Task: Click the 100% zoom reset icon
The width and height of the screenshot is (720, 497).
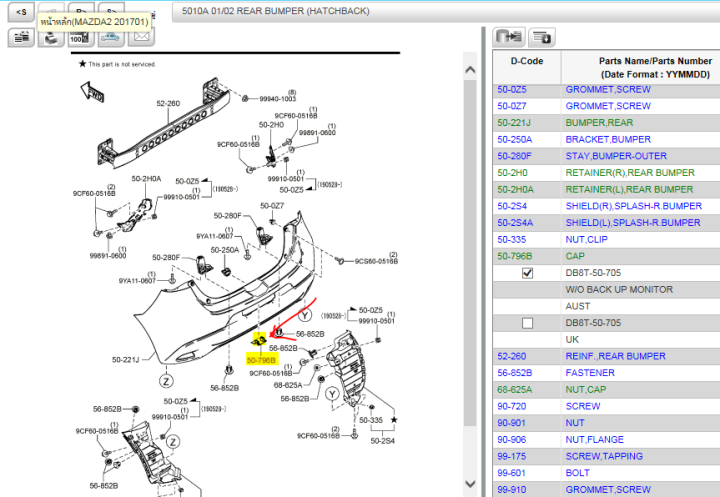Action: 82,38
